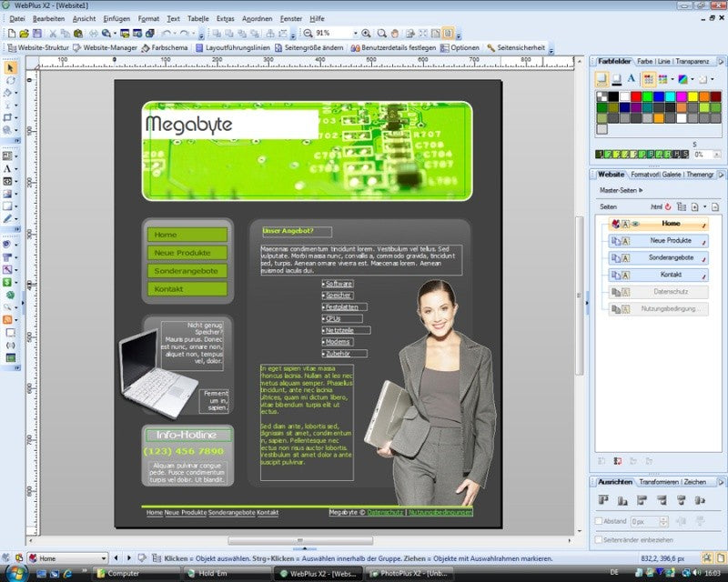Open Ausrichten panel options arrow
728x582 pixels.
tap(721, 482)
